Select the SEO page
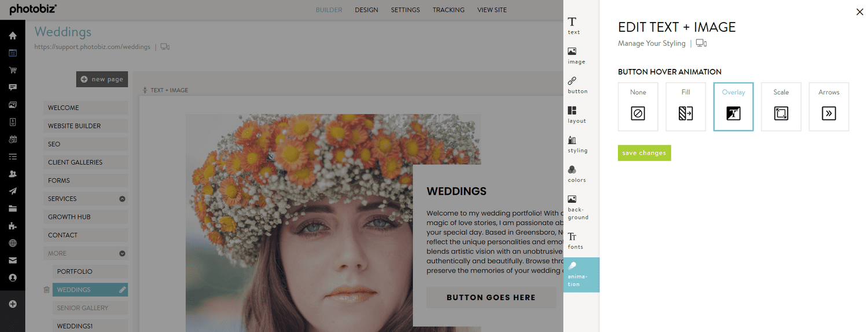 click(86, 144)
